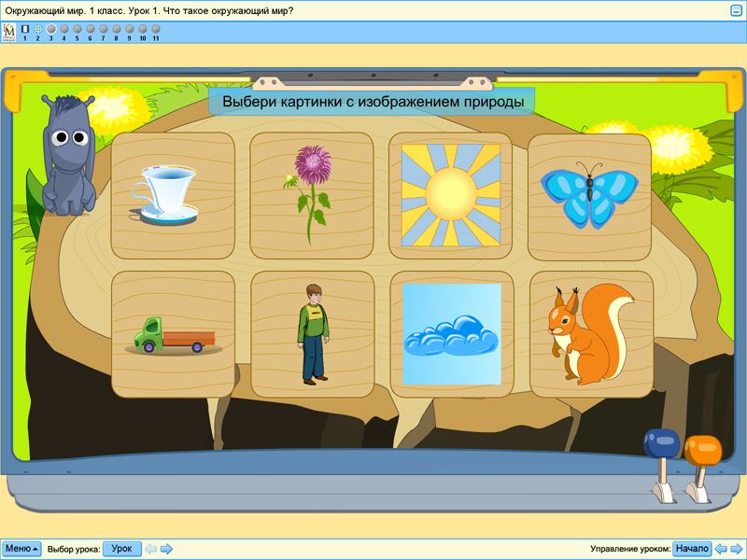Click the KM logo icon

tap(9, 33)
